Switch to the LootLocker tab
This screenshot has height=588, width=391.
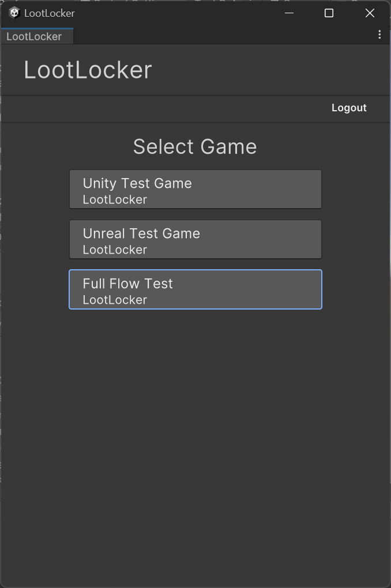tap(35, 36)
